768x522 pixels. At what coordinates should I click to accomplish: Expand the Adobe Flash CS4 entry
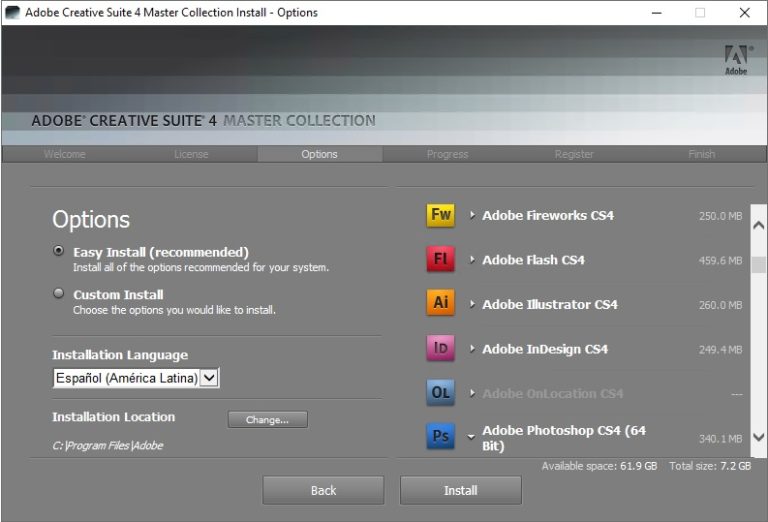tap(472, 260)
